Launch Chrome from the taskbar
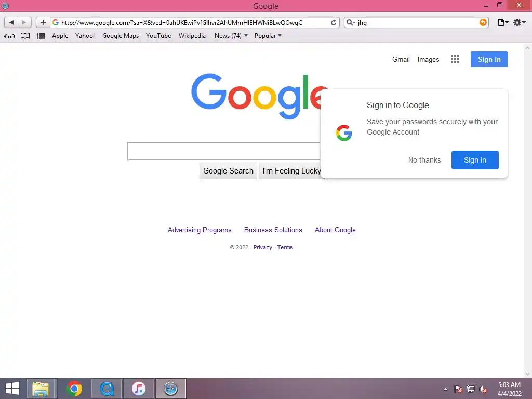The width and height of the screenshot is (532, 399). tap(74, 389)
